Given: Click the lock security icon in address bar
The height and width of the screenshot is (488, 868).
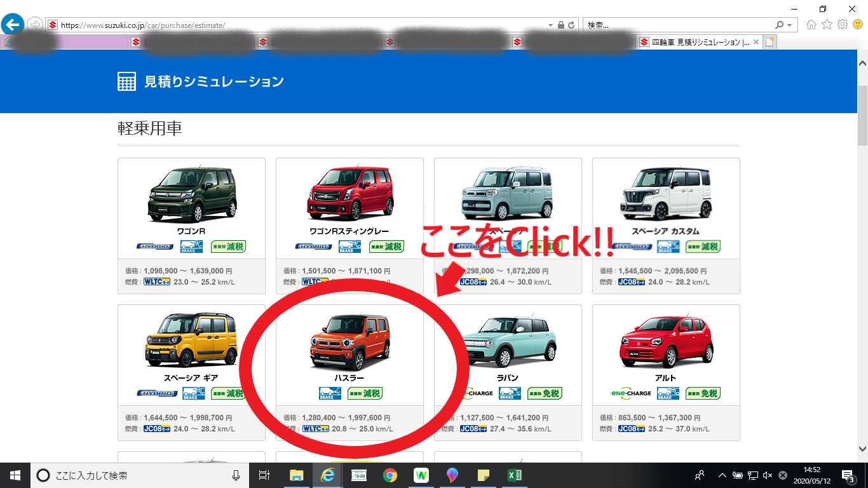Looking at the screenshot, I should 561,25.
